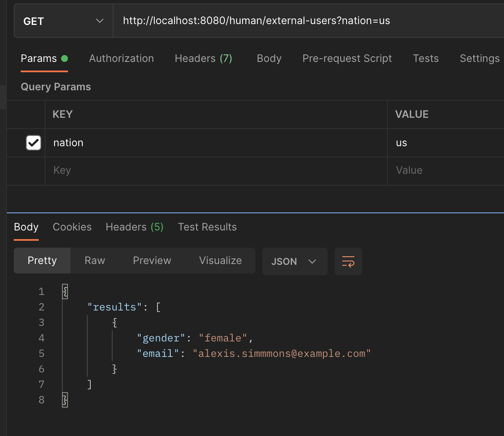This screenshot has width=504, height=436.
Task: Switch to Preview response view
Action: click(152, 261)
